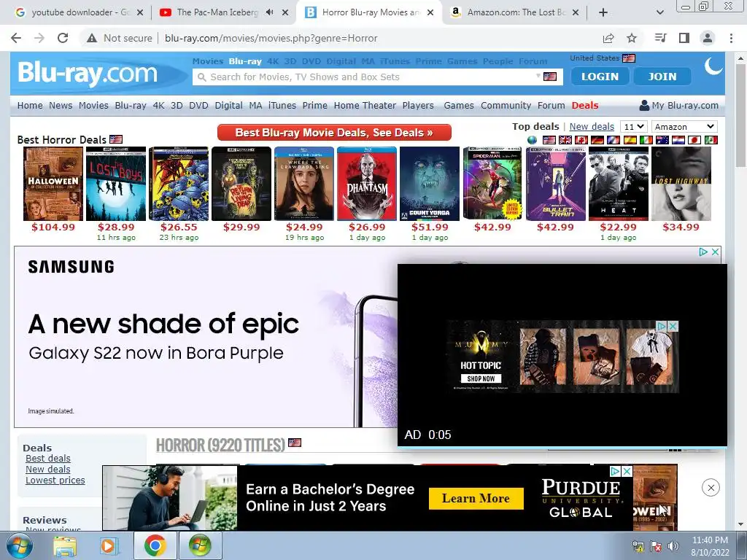This screenshot has height=560, width=747.
Task: Click the JOIN button
Action: point(662,76)
